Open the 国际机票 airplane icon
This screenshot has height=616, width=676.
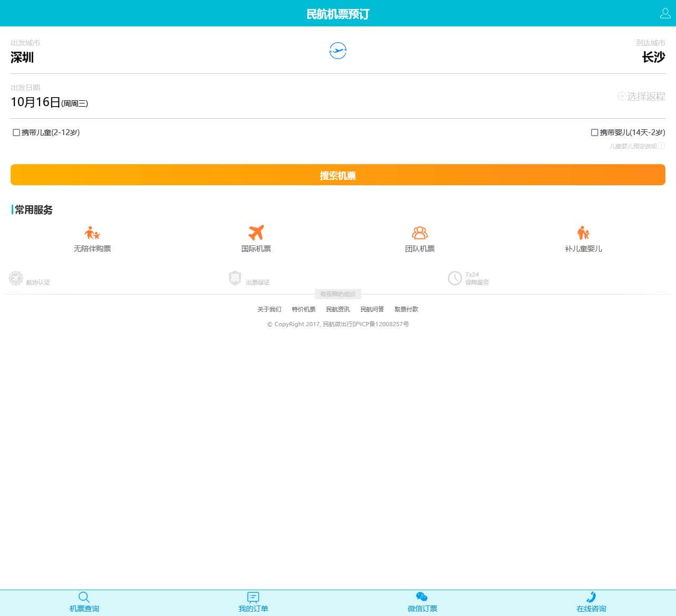256,233
